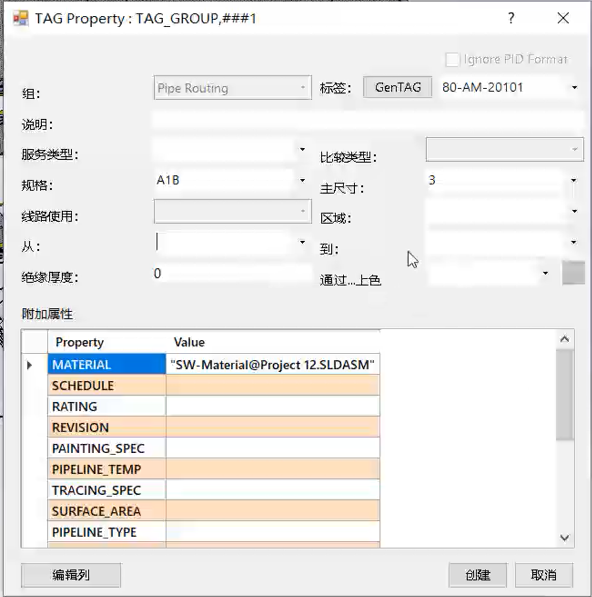The width and height of the screenshot is (592, 597).
Task: Click the TAG Property window icon
Action: coord(21,18)
